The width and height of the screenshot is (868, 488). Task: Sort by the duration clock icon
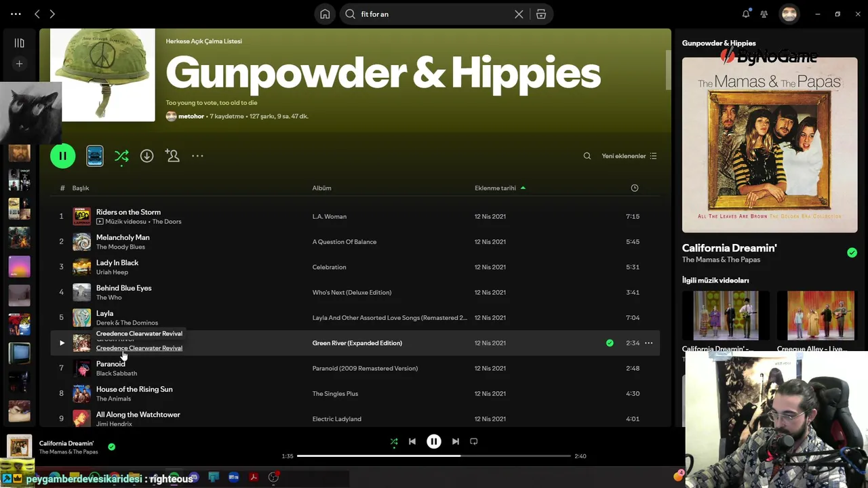(635, 188)
